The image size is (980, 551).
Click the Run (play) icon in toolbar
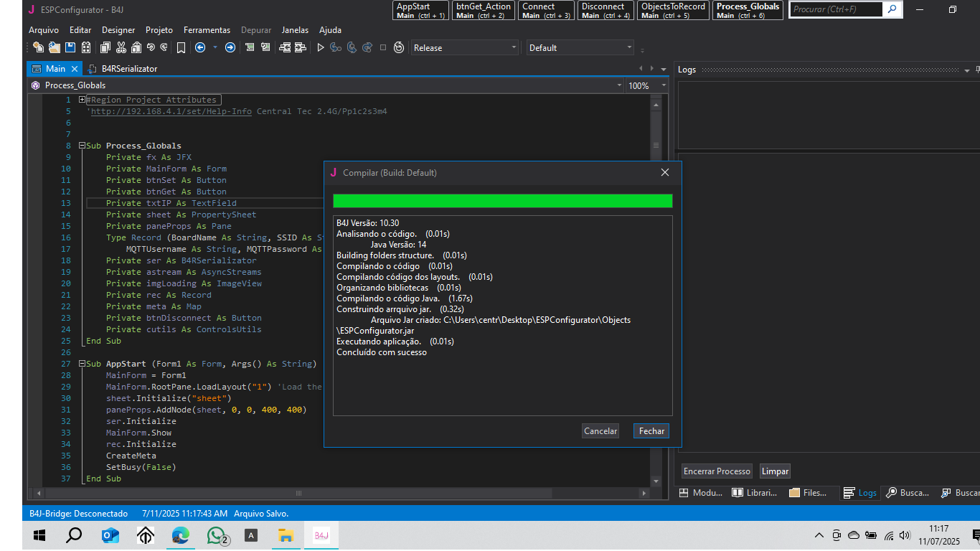coord(321,47)
